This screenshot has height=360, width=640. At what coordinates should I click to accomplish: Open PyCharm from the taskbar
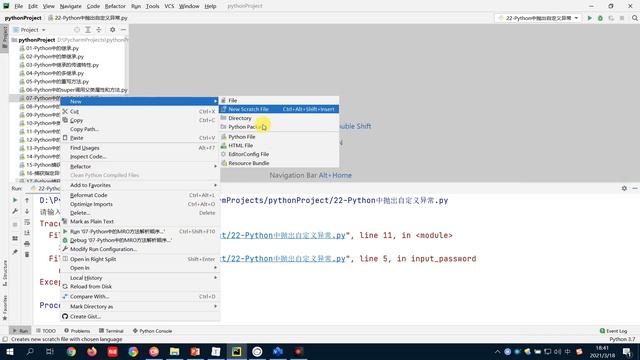(x=236, y=351)
